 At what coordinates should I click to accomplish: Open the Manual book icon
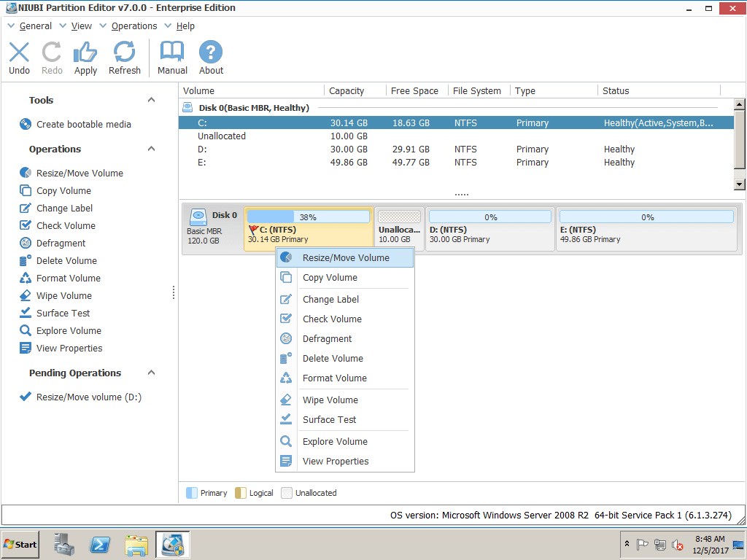click(172, 52)
